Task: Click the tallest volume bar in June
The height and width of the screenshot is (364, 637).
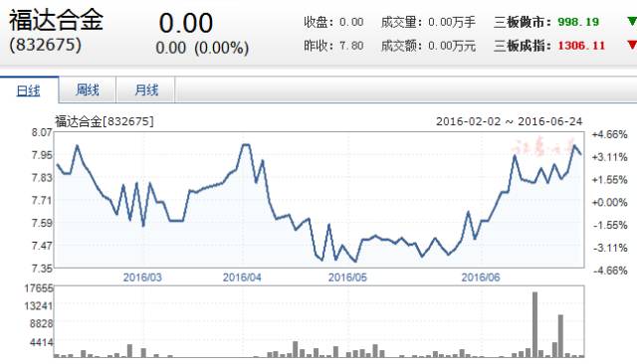Action: [x=534, y=324]
